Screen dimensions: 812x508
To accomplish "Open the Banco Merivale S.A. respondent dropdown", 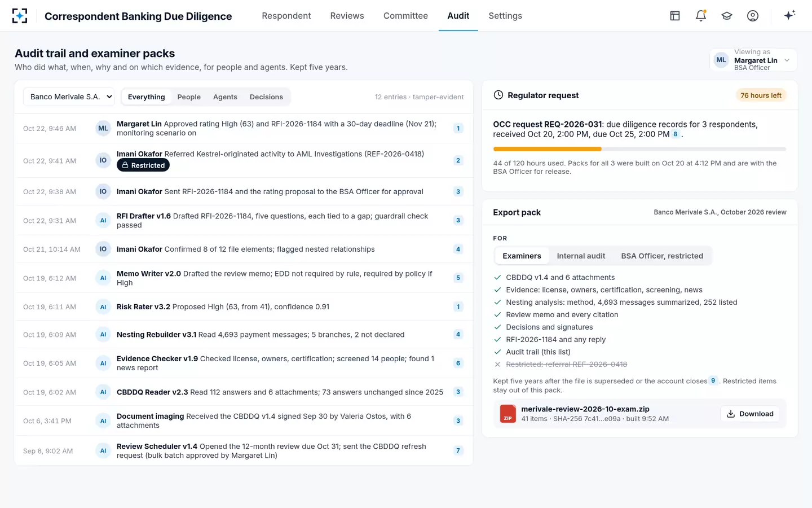I will [69, 97].
